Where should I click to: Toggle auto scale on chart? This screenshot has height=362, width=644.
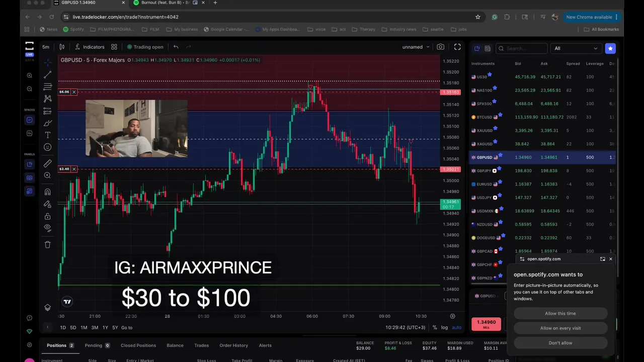point(456,328)
